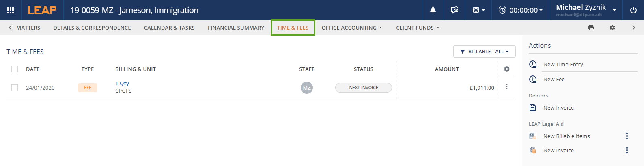Check the box for the 24/01/2020 fee row
Screen dimensions: 644x166
pos(15,88)
